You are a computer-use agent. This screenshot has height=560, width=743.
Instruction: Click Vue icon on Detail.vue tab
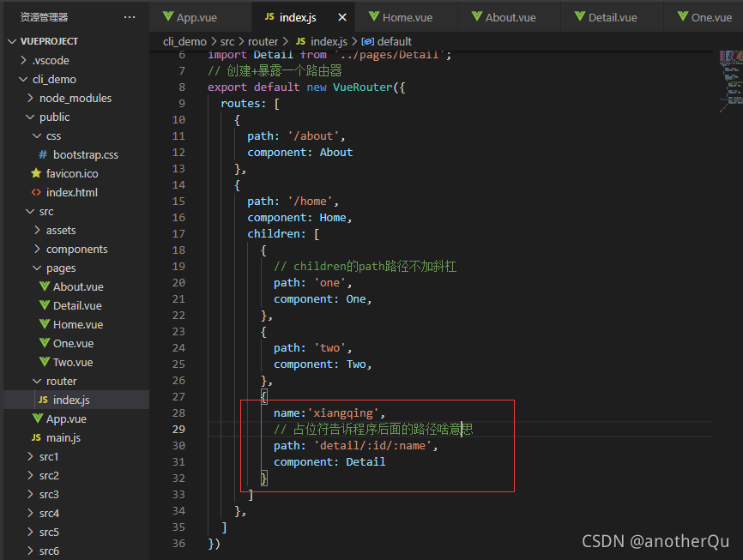point(580,16)
